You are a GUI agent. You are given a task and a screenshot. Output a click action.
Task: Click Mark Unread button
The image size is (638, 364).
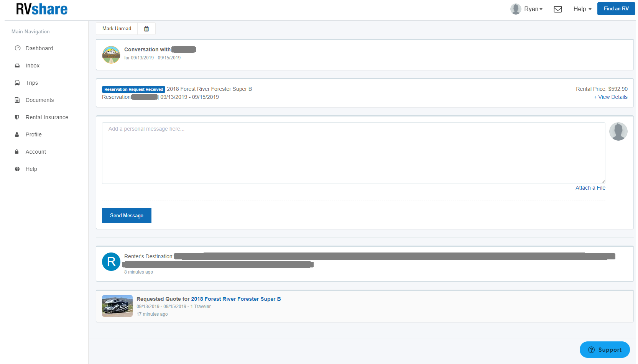[x=117, y=29]
